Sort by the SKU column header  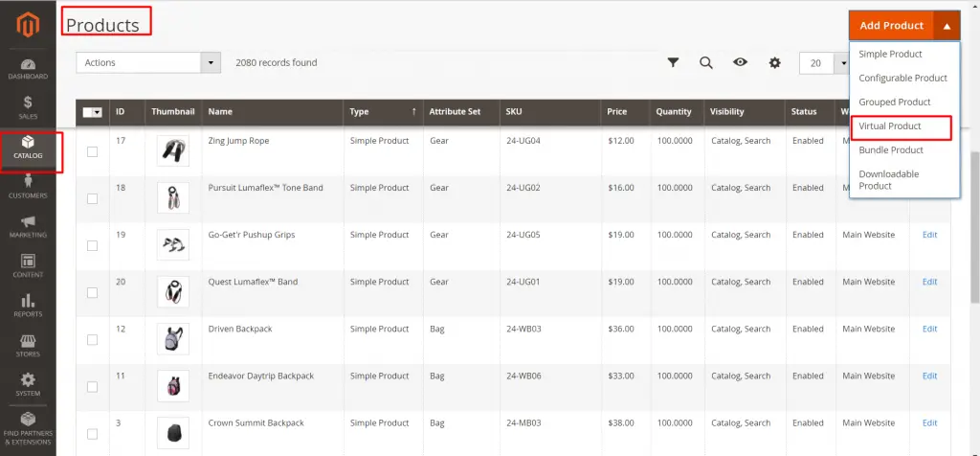[550, 111]
